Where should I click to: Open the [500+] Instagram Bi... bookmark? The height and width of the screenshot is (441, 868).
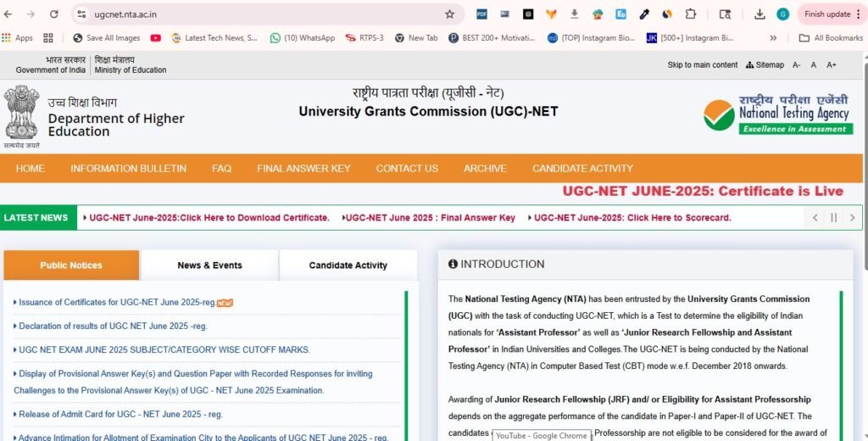coord(690,37)
